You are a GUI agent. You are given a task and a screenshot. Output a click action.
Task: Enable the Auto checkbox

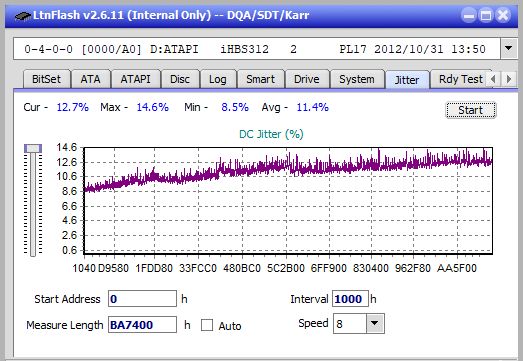pos(207,325)
